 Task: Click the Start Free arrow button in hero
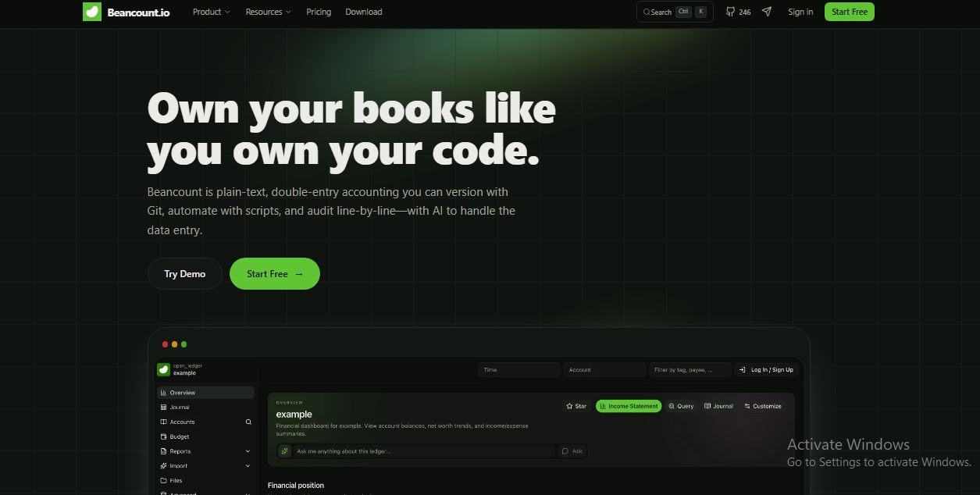275,274
